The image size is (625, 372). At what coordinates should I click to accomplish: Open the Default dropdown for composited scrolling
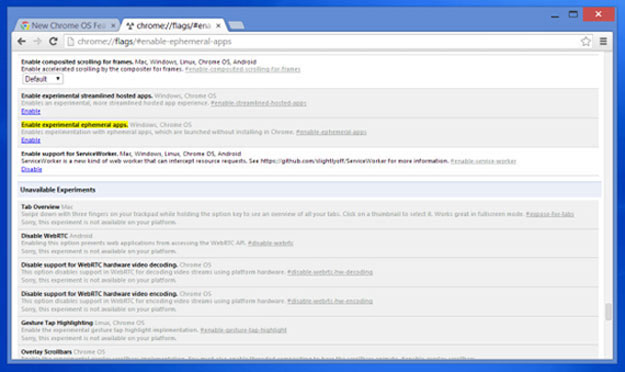click(x=42, y=79)
